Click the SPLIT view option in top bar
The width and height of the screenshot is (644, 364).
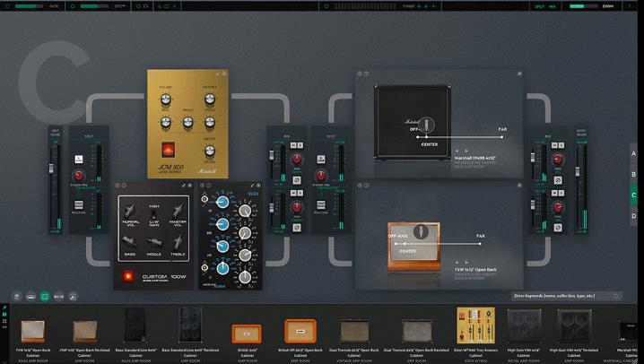(539, 6)
